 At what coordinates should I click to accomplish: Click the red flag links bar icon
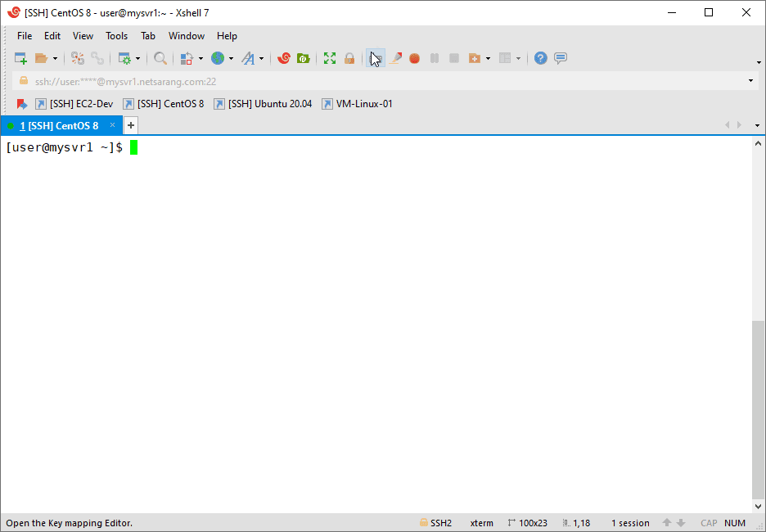21,104
